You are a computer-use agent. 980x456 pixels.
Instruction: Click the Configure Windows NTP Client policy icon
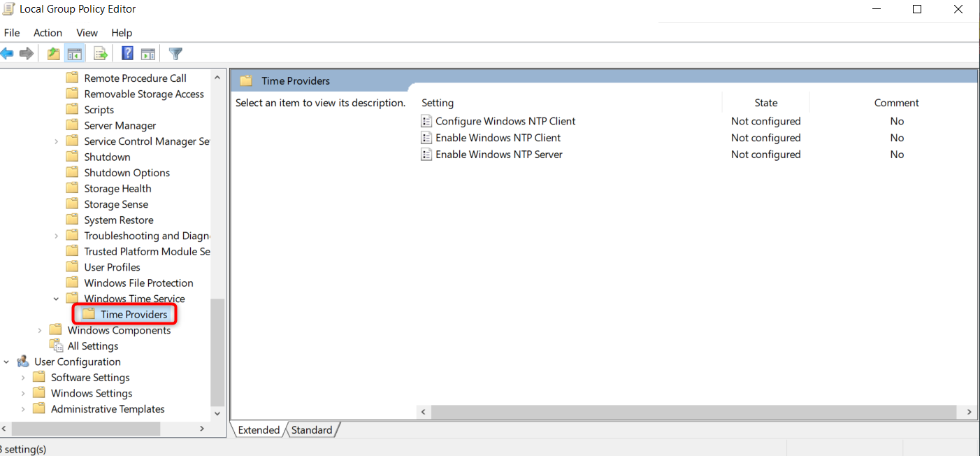click(426, 121)
